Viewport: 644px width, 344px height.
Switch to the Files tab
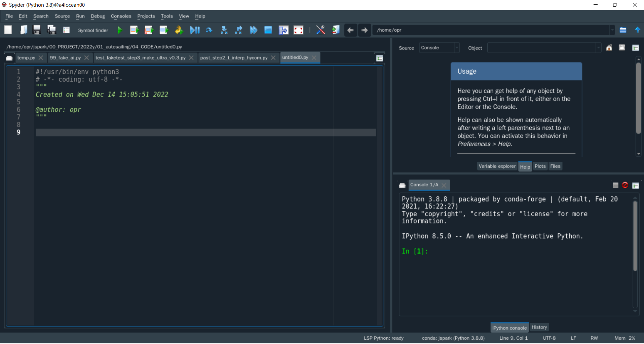tap(555, 166)
